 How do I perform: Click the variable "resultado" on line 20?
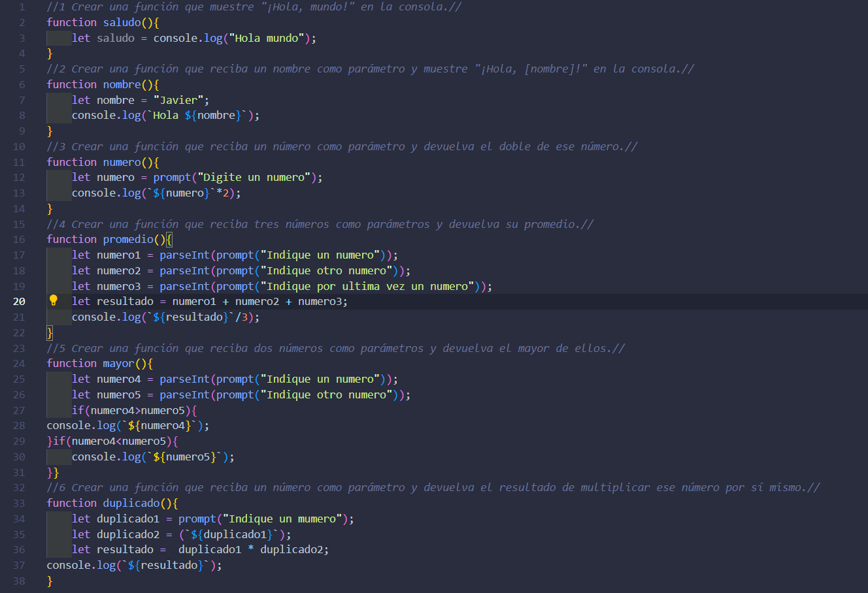(125, 301)
